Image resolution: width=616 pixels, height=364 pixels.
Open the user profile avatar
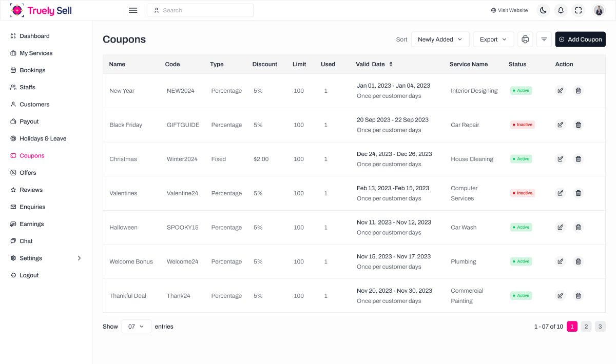point(599,10)
